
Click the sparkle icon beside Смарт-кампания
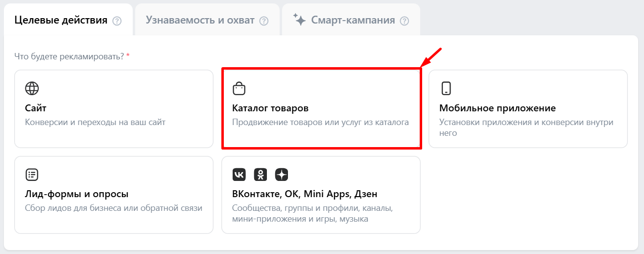pos(299,20)
